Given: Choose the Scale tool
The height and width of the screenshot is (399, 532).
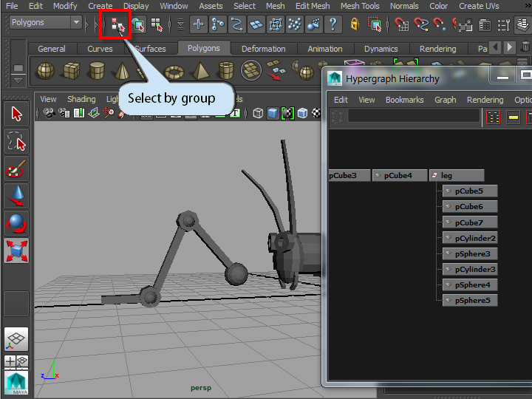Looking at the screenshot, I should pos(16,251).
